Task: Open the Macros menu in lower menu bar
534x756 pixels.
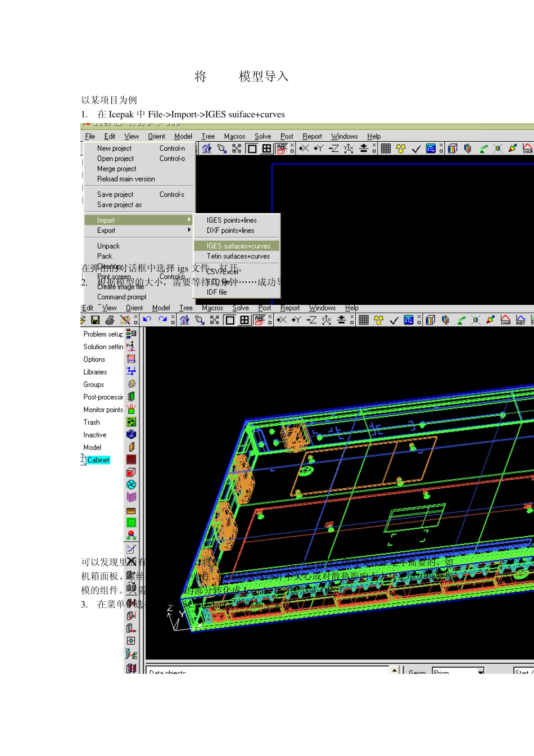Action: click(x=212, y=308)
